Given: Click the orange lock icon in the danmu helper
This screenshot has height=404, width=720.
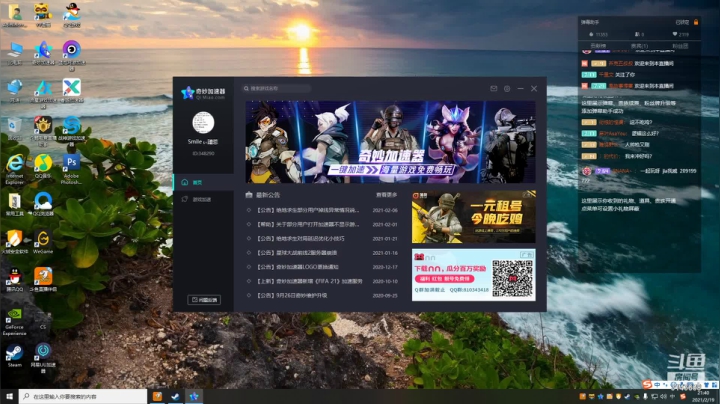Looking at the screenshot, I should [696, 22].
